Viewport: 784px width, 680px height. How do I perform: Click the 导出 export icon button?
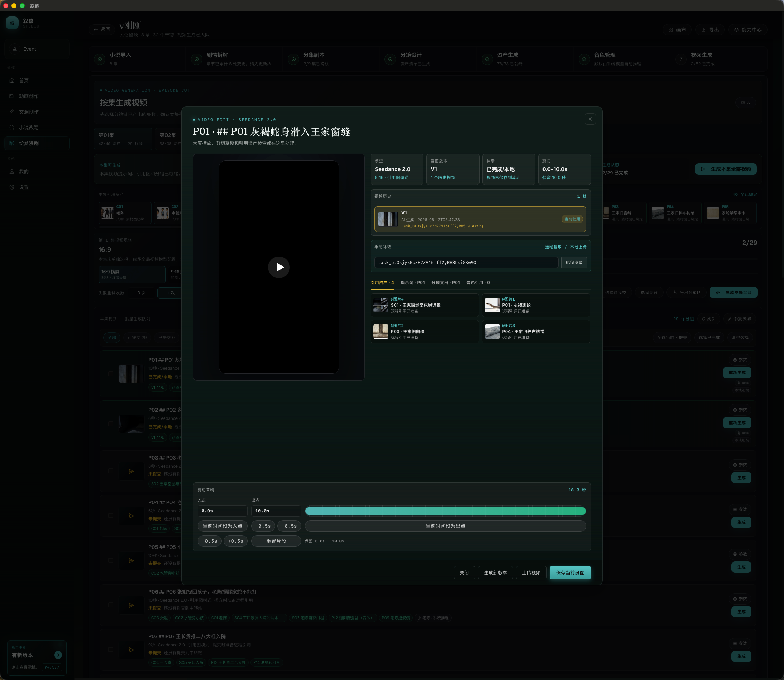(710, 30)
